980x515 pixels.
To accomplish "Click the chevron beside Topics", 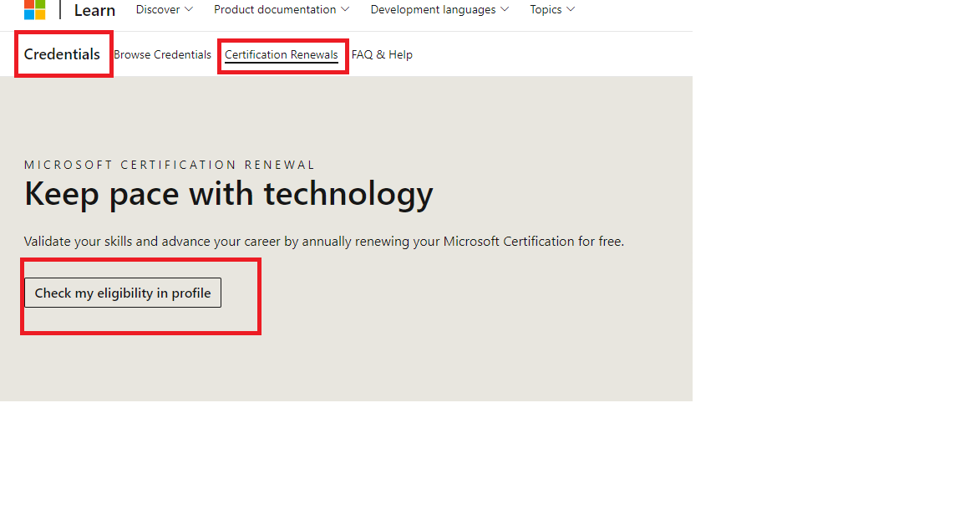I will (571, 9).
